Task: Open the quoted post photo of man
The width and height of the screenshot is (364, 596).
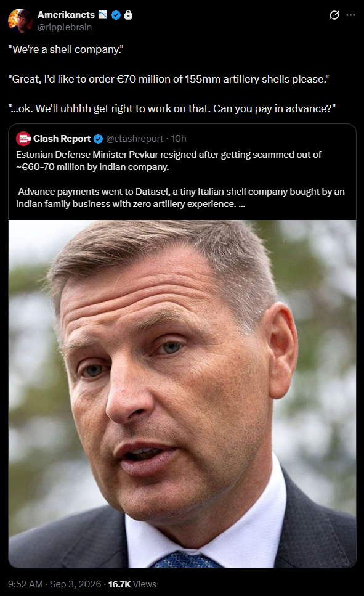Action: [x=182, y=394]
